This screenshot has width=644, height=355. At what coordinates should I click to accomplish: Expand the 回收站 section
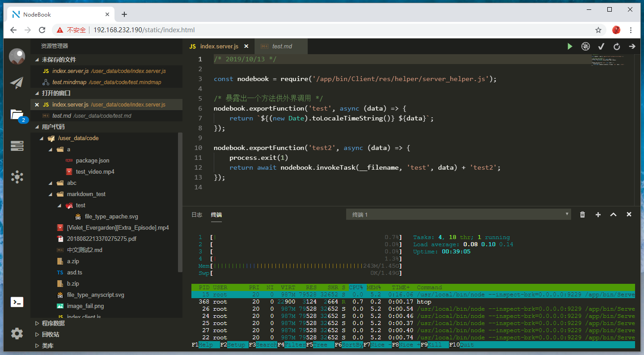[38, 334]
